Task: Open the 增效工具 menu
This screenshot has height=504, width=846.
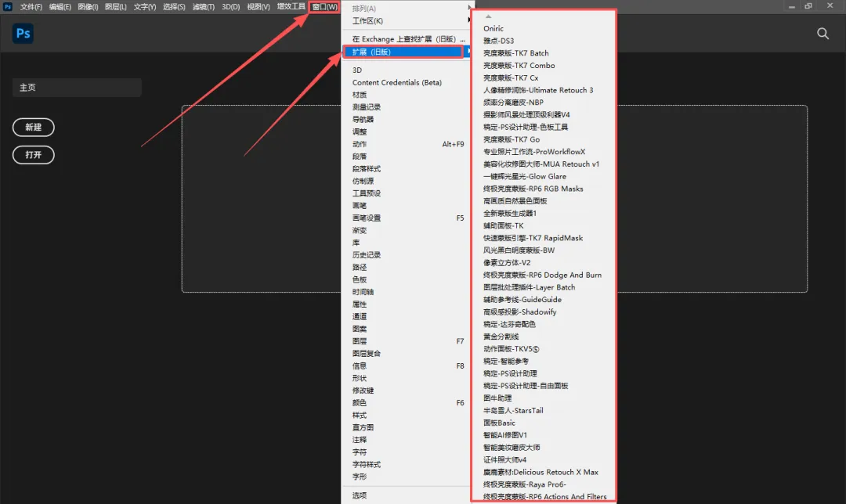Action: coord(291,7)
